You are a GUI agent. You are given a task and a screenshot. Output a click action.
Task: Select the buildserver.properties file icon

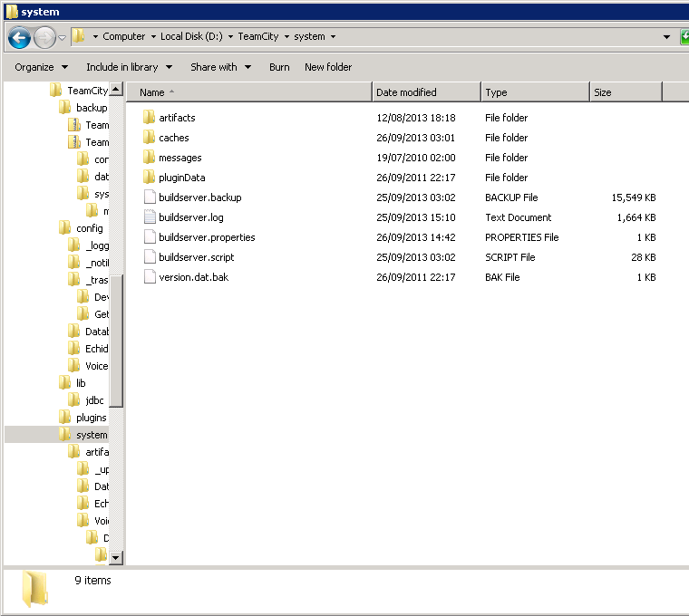[150, 237]
